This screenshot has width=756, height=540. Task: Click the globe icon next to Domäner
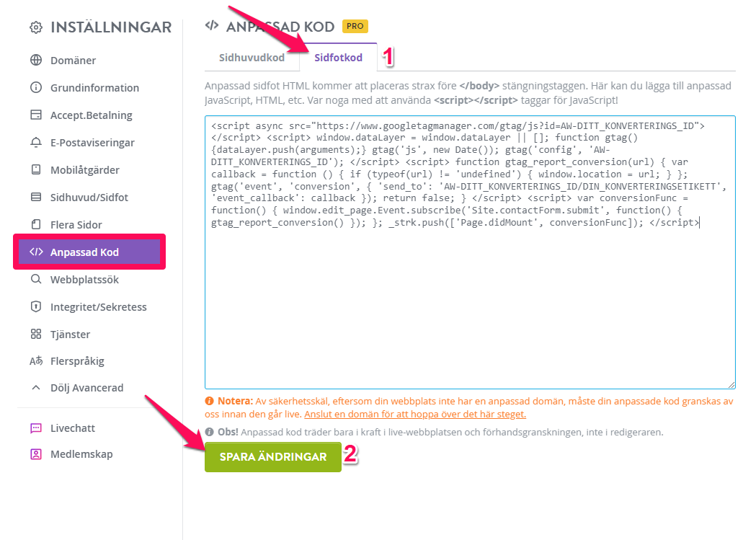pyautogui.click(x=36, y=61)
